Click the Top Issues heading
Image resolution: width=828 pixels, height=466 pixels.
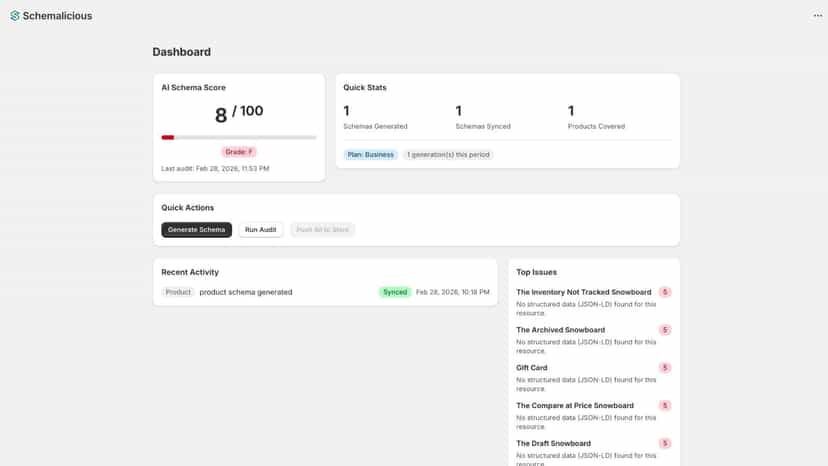click(537, 272)
